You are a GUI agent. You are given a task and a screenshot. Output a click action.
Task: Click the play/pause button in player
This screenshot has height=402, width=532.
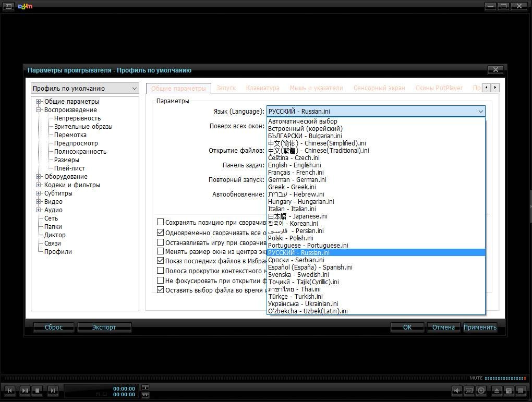point(25,391)
